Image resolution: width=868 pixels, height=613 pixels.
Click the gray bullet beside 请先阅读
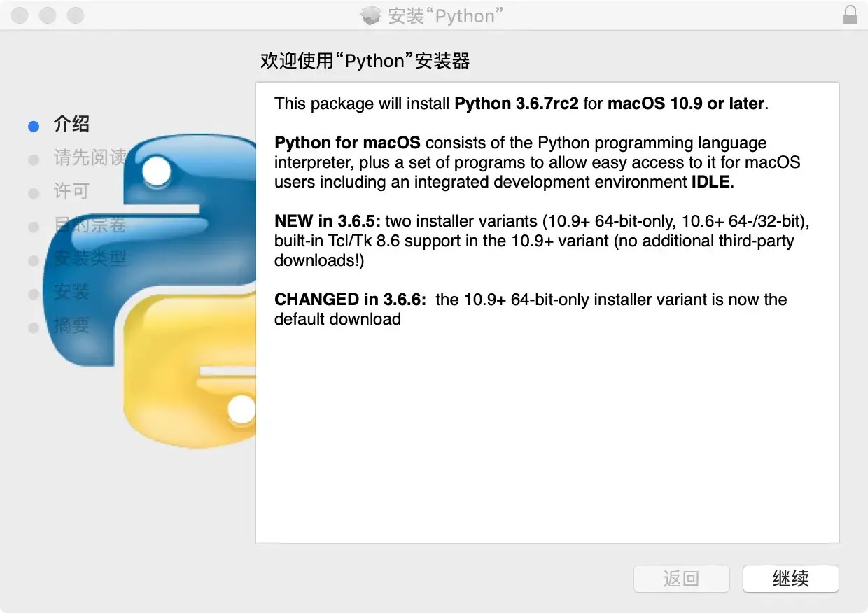33,160
